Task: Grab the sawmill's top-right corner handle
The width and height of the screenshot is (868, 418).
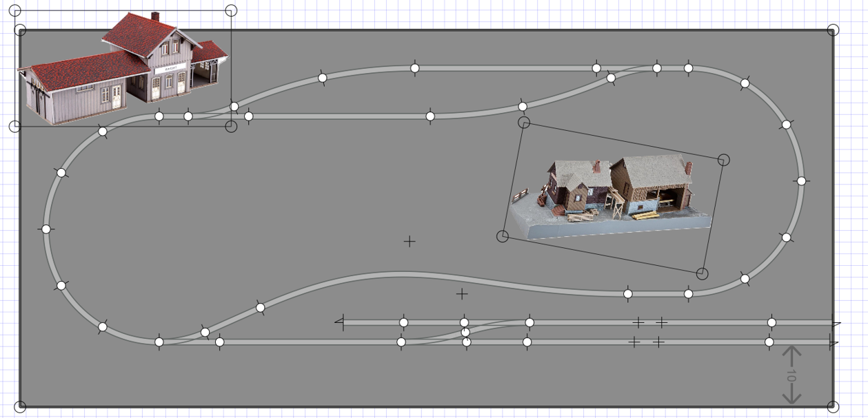Action: pyautogui.click(x=723, y=160)
